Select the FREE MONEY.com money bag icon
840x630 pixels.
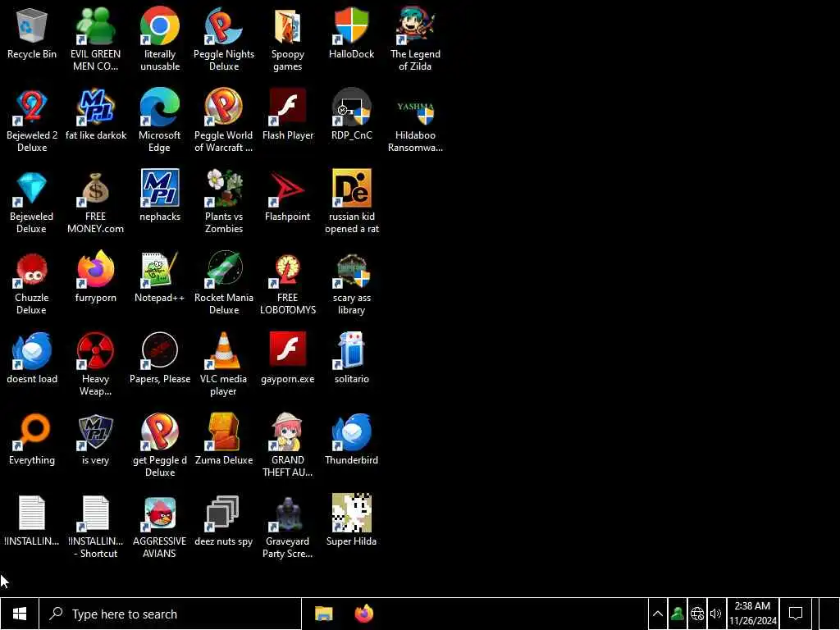[95, 189]
